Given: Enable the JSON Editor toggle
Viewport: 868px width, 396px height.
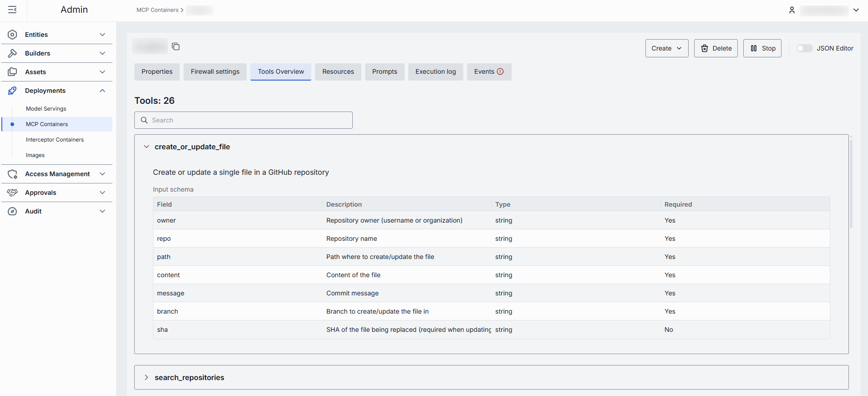Looking at the screenshot, I should point(804,48).
